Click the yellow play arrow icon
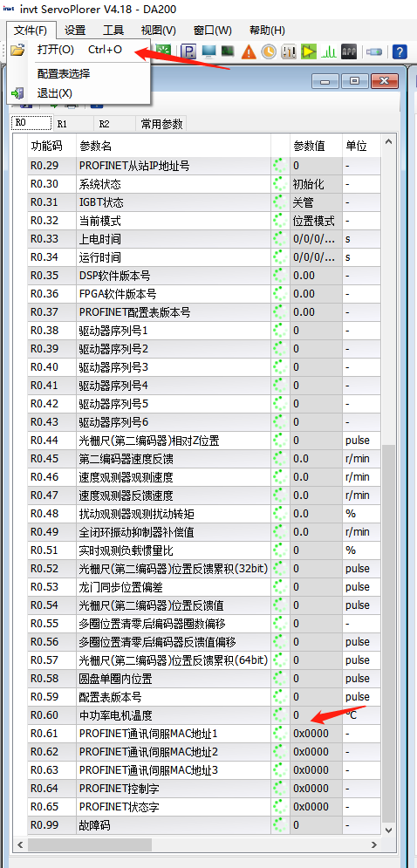Viewport: 417px width, 868px height. pyautogui.click(x=309, y=52)
